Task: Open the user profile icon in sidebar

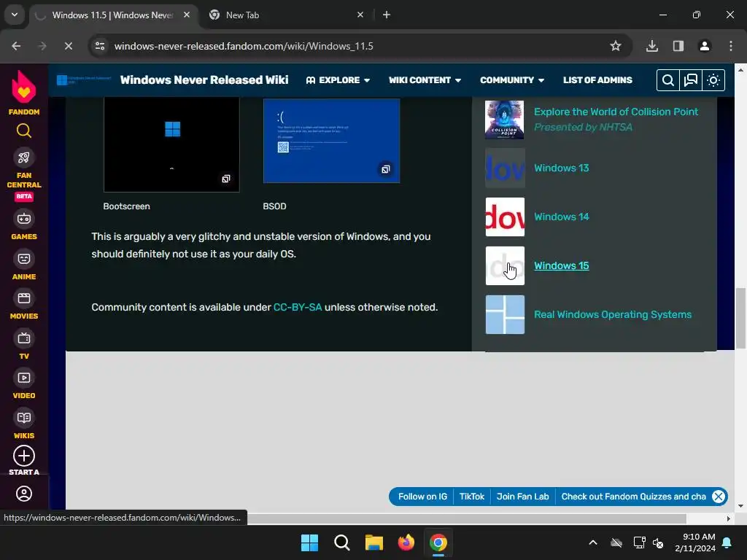Action: (24, 494)
